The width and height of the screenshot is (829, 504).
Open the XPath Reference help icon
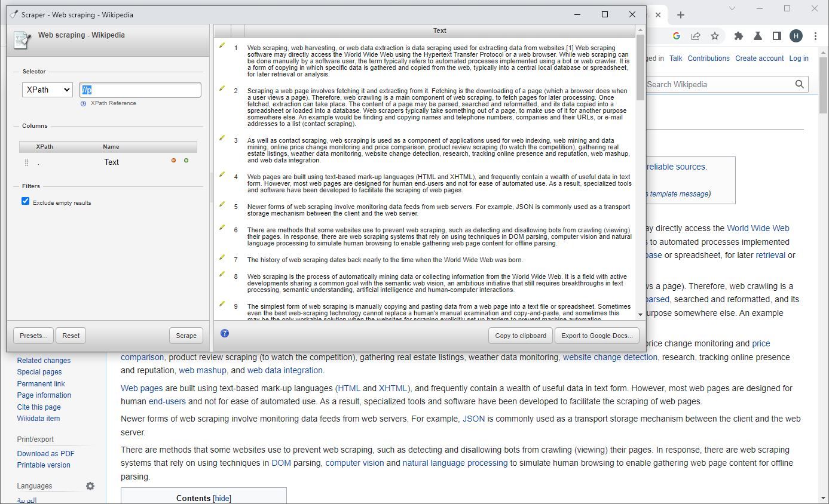click(x=84, y=103)
